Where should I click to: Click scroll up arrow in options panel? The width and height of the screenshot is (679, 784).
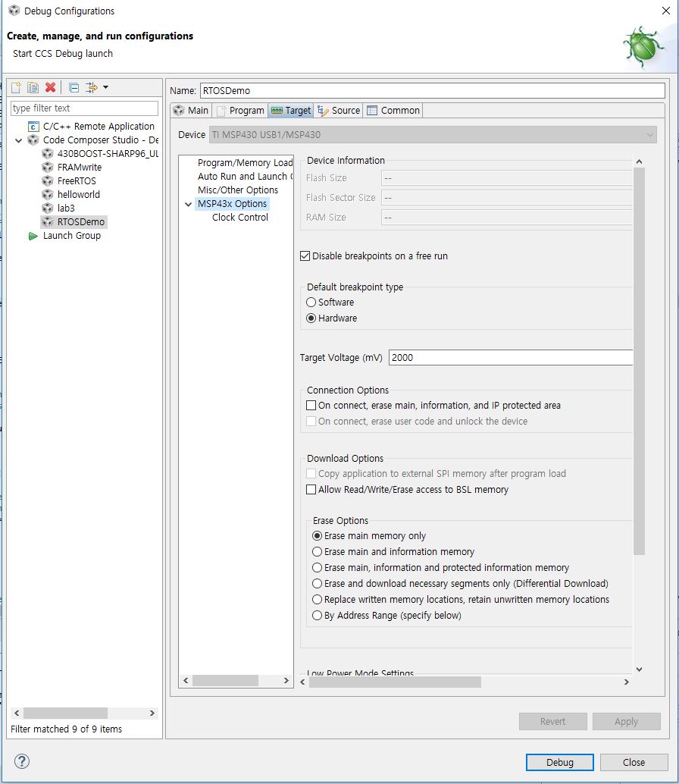(639, 162)
